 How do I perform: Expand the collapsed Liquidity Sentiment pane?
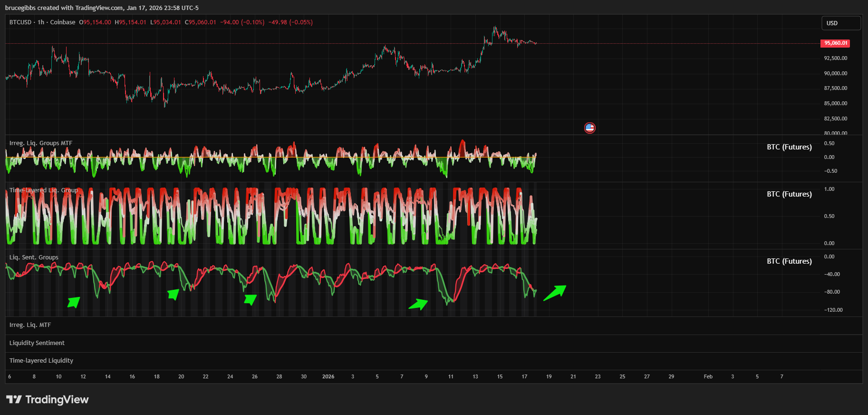37,343
